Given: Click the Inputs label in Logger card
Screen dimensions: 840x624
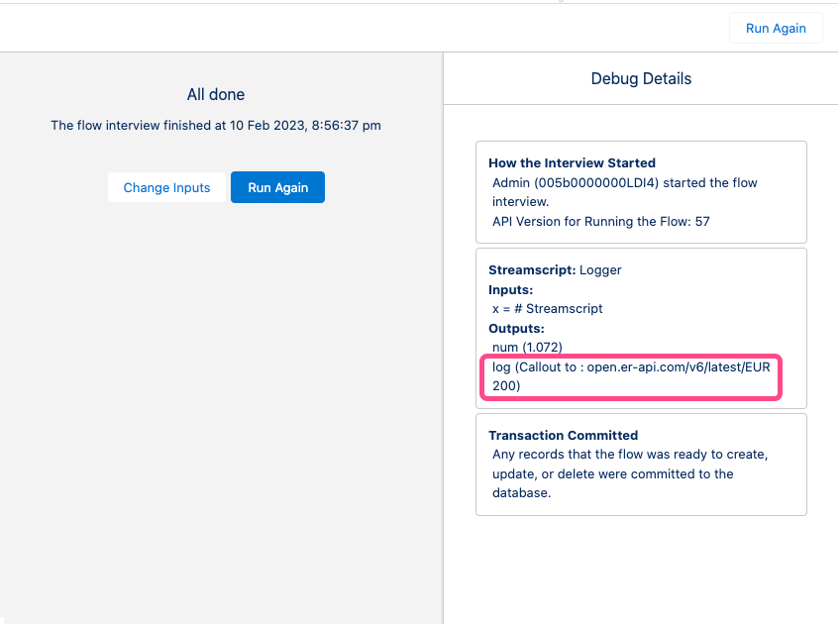Looking at the screenshot, I should (511, 289).
